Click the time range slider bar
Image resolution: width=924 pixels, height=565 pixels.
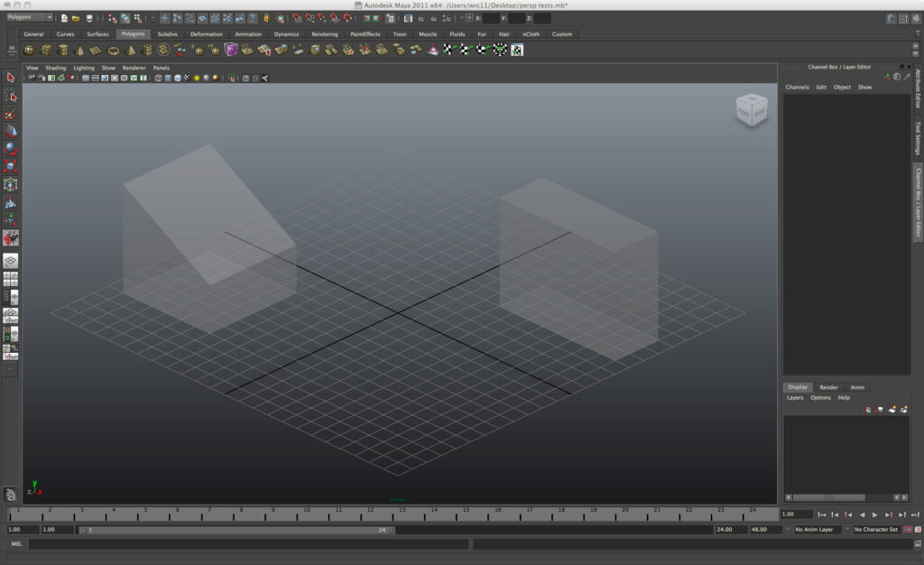coord(236,530)
